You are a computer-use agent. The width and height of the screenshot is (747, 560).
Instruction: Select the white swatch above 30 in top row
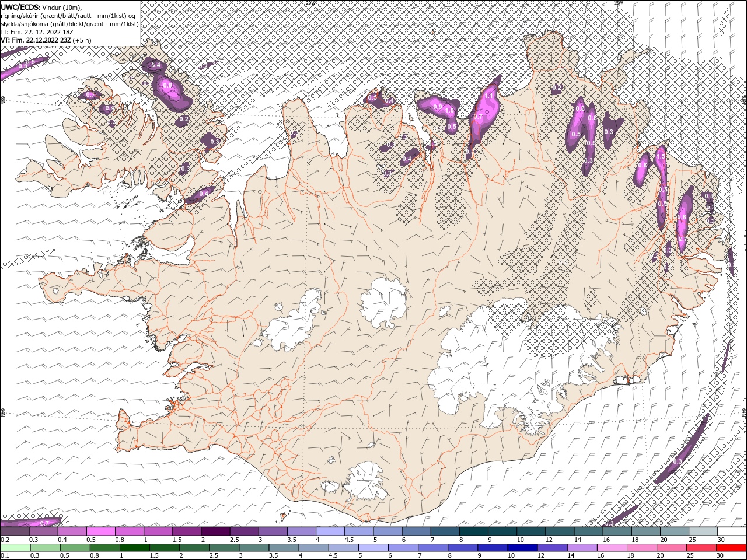[x=732, y=531]
